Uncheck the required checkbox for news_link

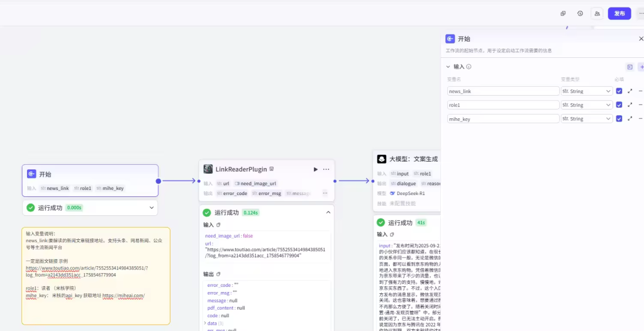click(x=619, y=91)
